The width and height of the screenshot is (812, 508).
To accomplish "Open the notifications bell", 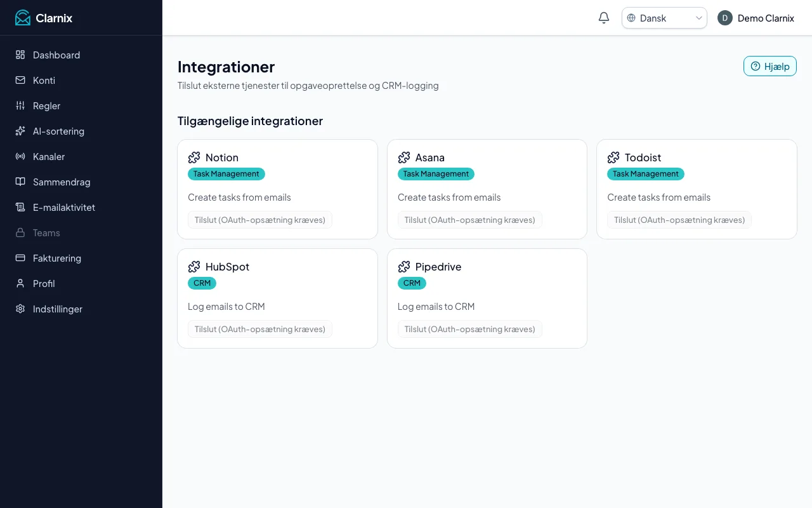I will coord(604,18).
